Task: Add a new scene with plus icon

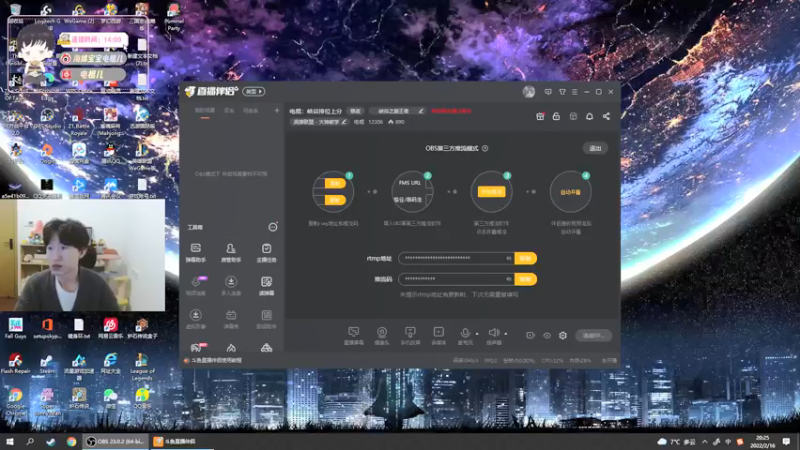Action: (277, 110)
